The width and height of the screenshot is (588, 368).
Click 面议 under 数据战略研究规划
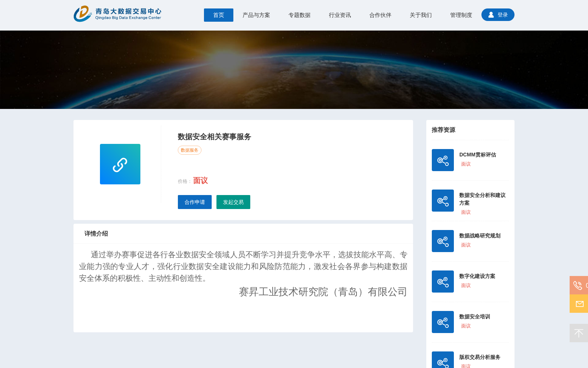[466, 245]
